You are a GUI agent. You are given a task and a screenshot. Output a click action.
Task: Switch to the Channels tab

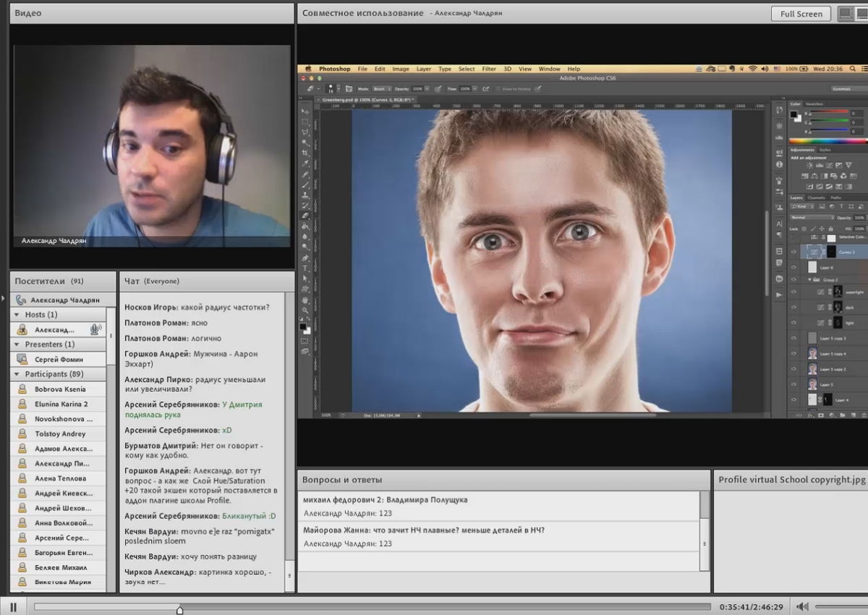(817, 198)
